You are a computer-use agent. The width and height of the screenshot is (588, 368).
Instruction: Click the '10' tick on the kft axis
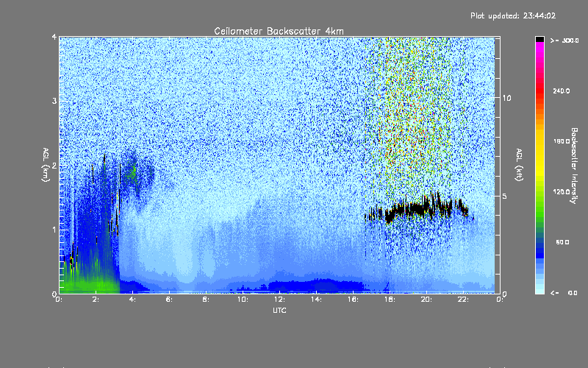click(x=506, y=98)
